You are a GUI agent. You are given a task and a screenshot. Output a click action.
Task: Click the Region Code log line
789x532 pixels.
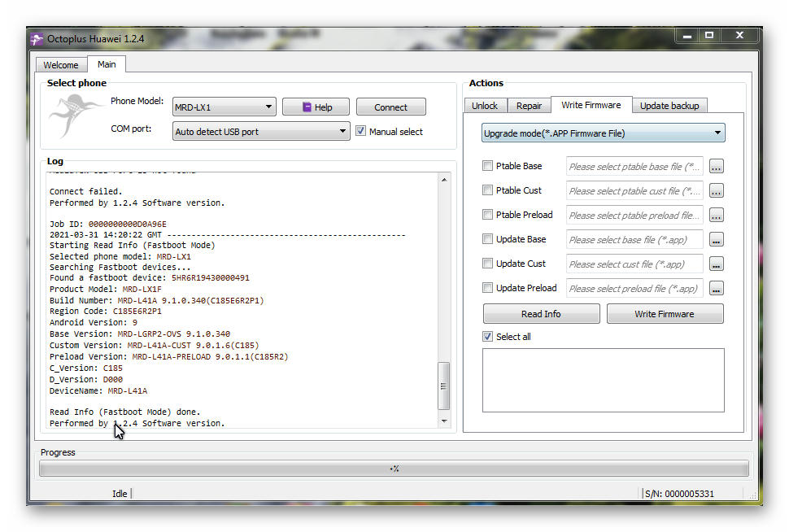point(106,311)
